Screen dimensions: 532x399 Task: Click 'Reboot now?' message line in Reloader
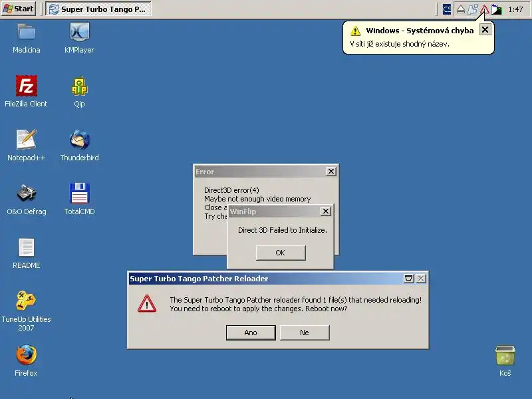point(259,309)
